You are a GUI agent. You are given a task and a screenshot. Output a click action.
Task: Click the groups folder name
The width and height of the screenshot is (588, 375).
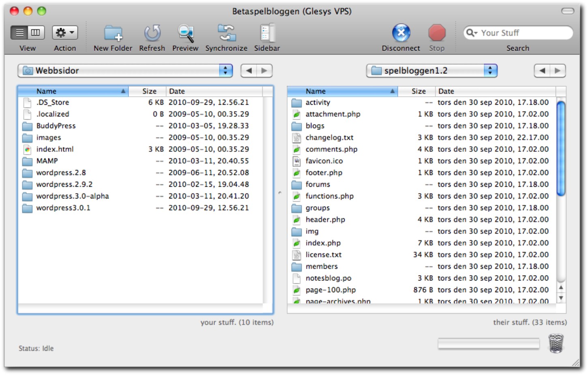318,208
